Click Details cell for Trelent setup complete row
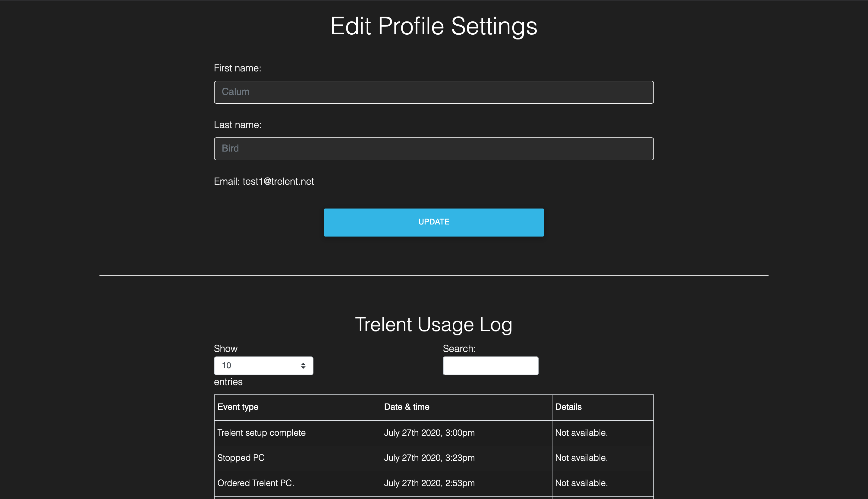This screenshot has height=499, width=868. (x=603, y=433)
